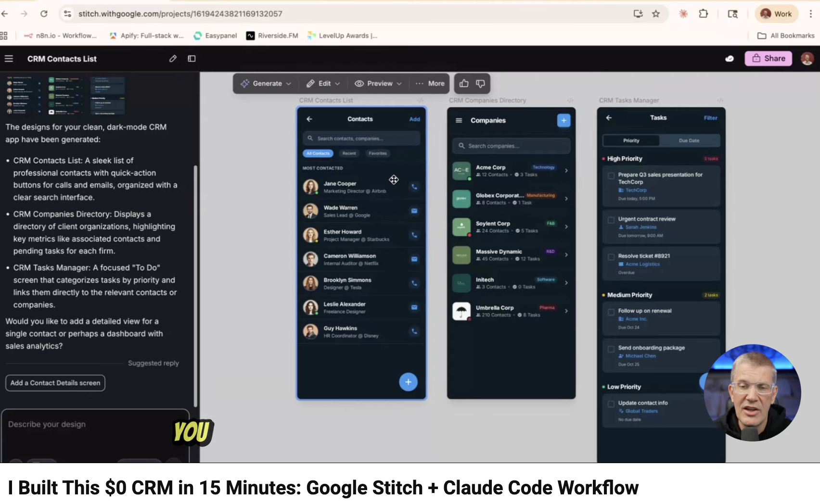Expand the Umbrella Corp row chevron
The height and width of the screenshot is (504, 820).
click(x=566, y=311)
